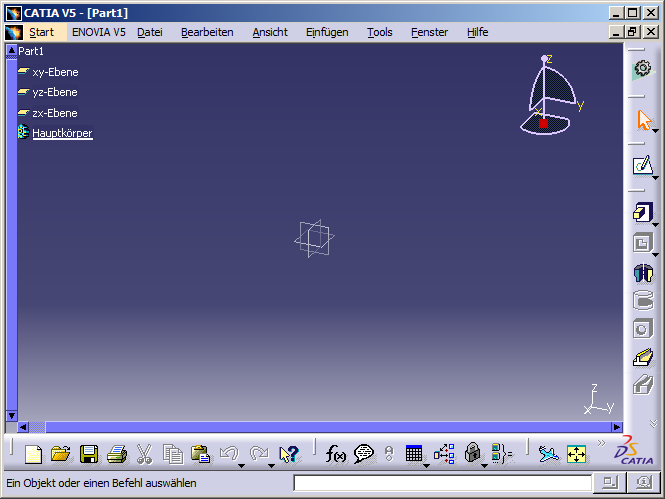Select the Slot tool
Screen dimensions: 665x499
(x=643, y=385)
